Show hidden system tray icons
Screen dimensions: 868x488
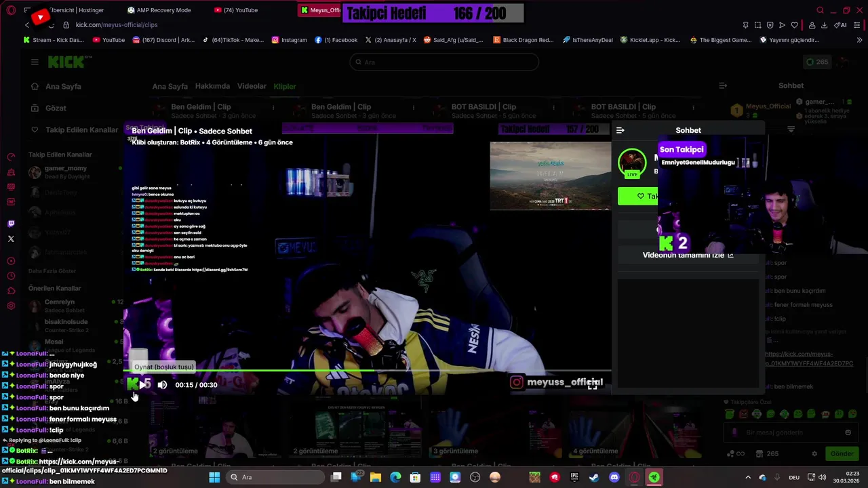[x=748, y=477]
